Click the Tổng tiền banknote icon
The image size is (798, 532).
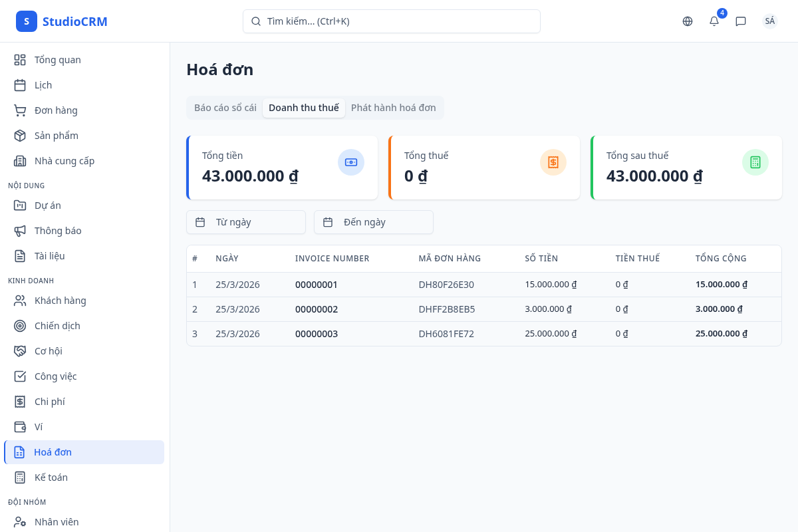(x=351, y=162)
